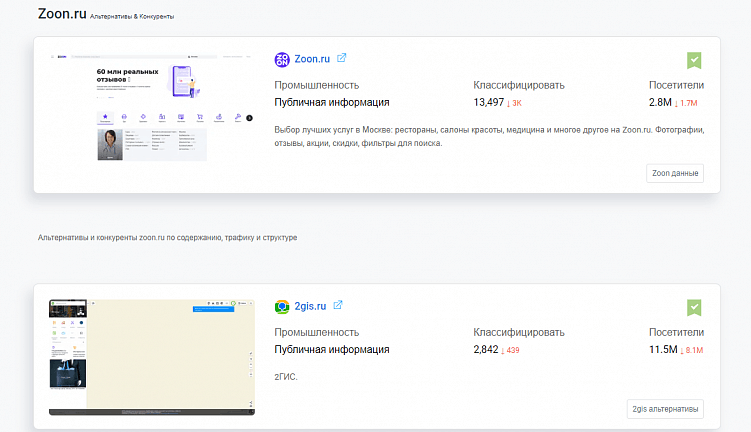Click the rank value 2,842
Viewport: 751px width, 432px height.
[x=486, y=350]
